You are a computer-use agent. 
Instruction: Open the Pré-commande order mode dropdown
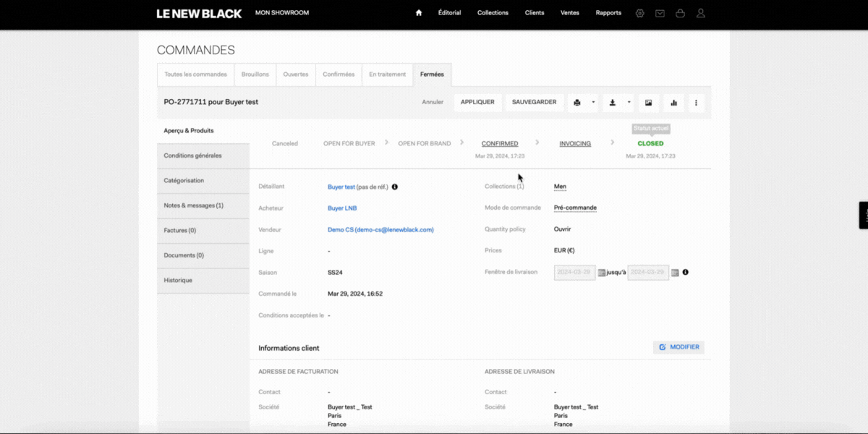(575, 208)
